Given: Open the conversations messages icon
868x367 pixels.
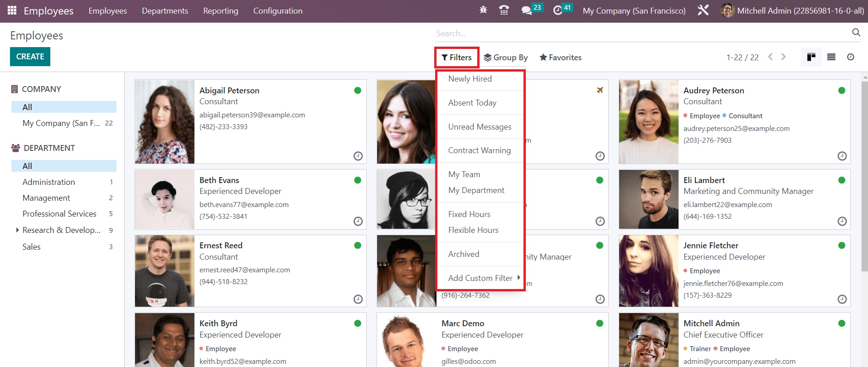Looking at the screenshot, I should (x=527, y=10).
